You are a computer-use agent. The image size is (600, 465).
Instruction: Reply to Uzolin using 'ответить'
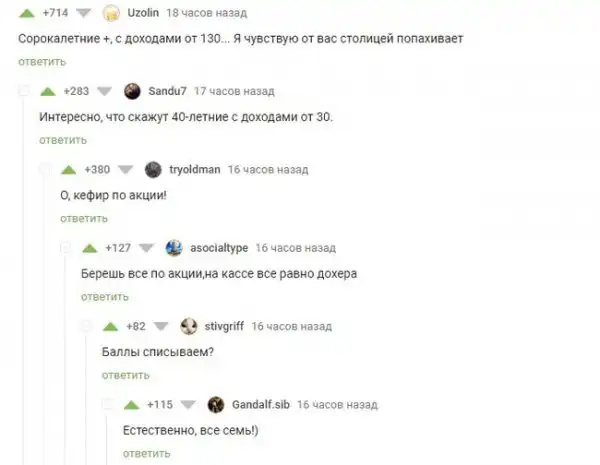(42, 62)
